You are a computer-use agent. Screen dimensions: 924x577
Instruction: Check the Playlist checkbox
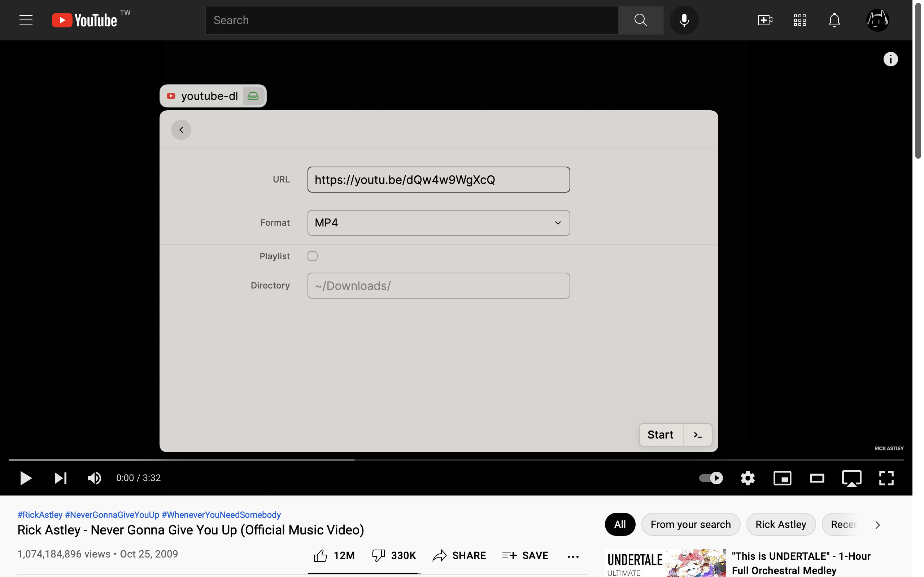pos(312,256)
